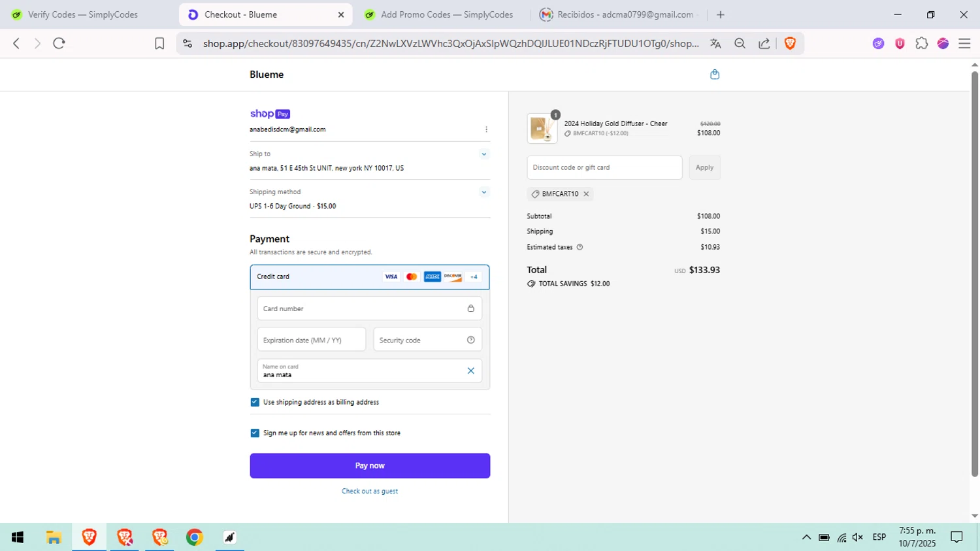This screenshot has height=551, width=980.
Task: Share this page via the share icon
Action: pos(764,44)
